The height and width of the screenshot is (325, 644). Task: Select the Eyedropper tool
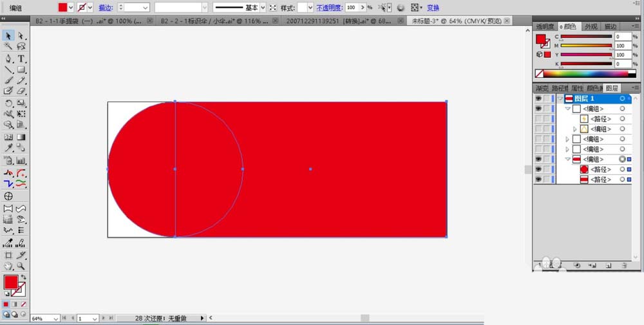[8, 148]
